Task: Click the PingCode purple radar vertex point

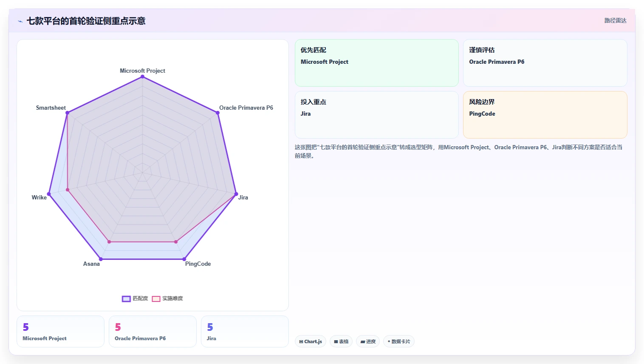Action: [x=184, y=259]
